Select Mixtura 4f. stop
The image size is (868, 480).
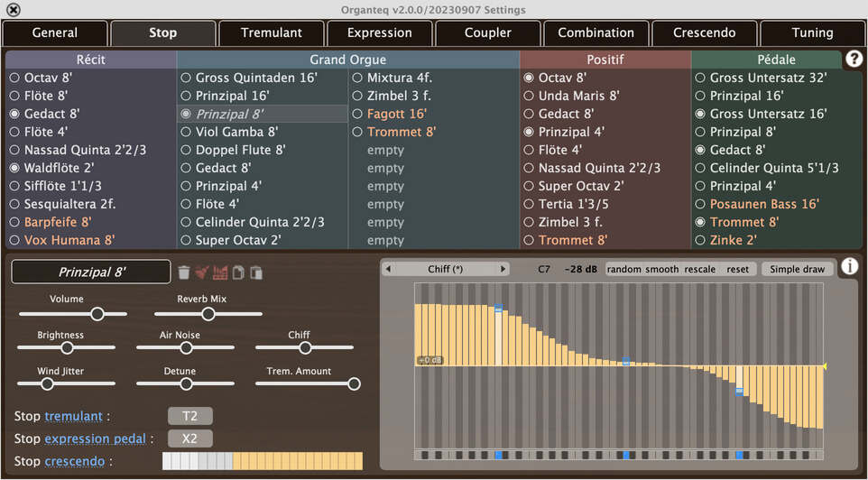point(434,78)
